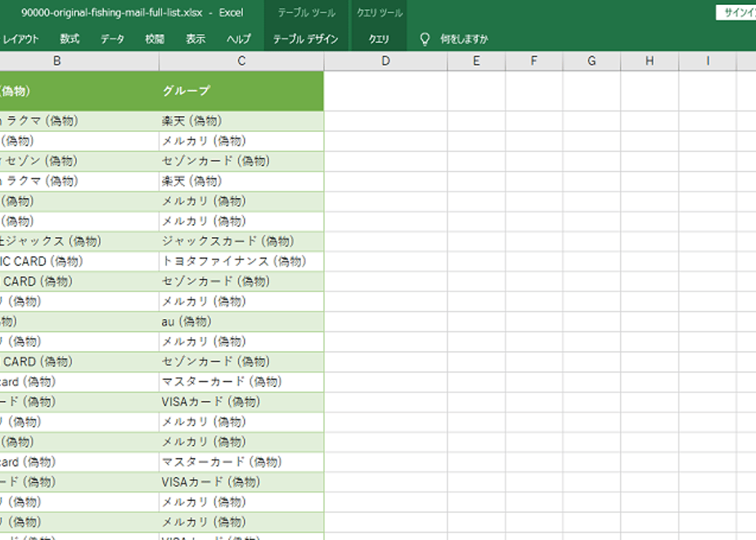
Task: Select column G header
Action: click(x=592, y=61)
